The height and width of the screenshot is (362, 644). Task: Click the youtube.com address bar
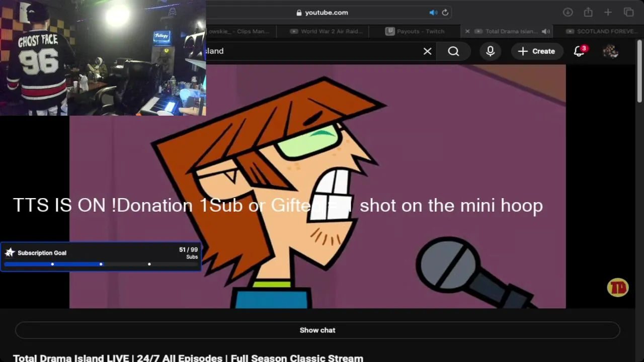point(327,13)
